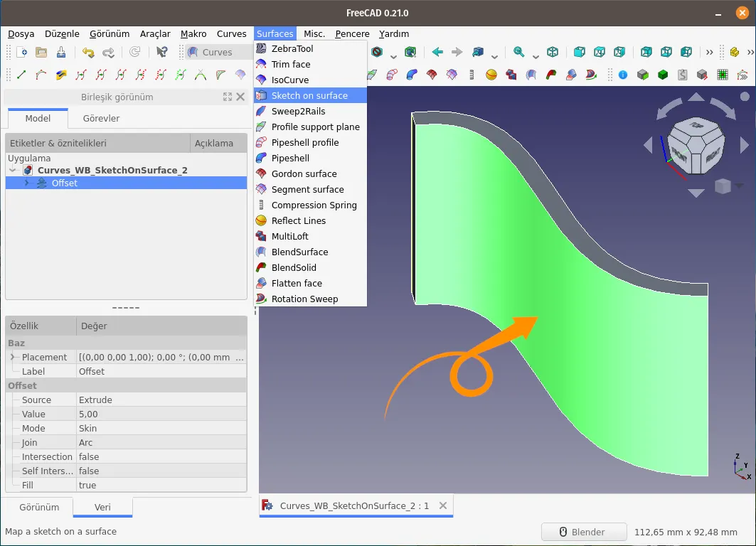756x546 pixels.
Task: Click the MultiLoft toolbar icon
Action: tap(511, 75)
